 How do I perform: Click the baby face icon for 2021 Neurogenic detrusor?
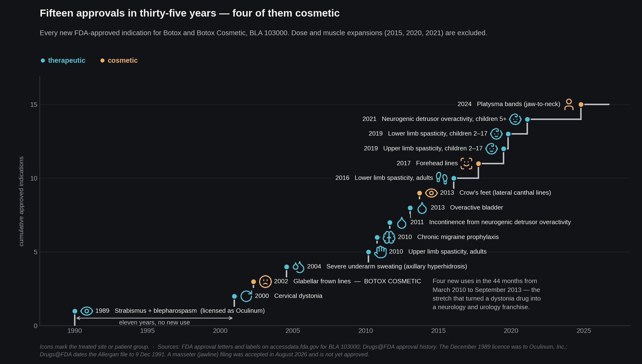[515, 119]
